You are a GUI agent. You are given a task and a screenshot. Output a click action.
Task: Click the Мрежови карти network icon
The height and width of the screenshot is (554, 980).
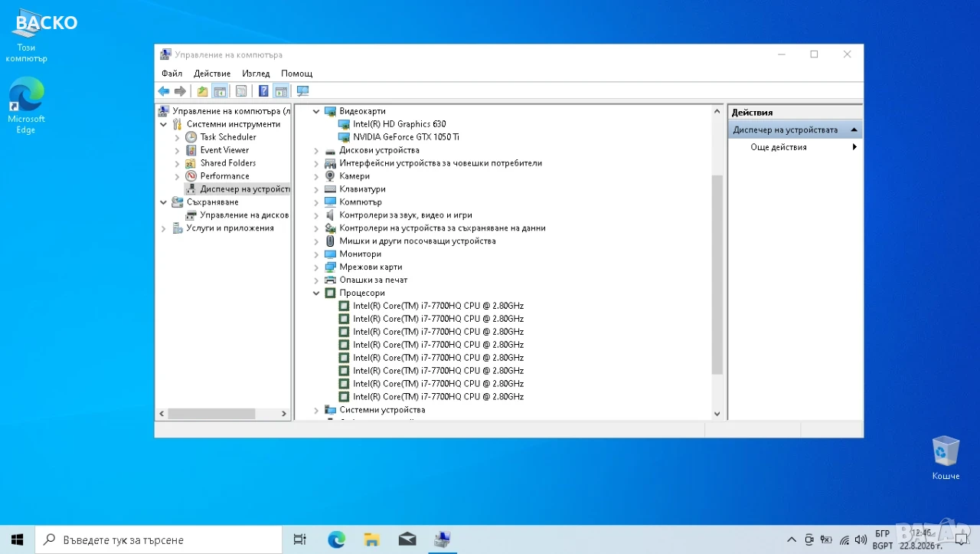click(330, 267)
